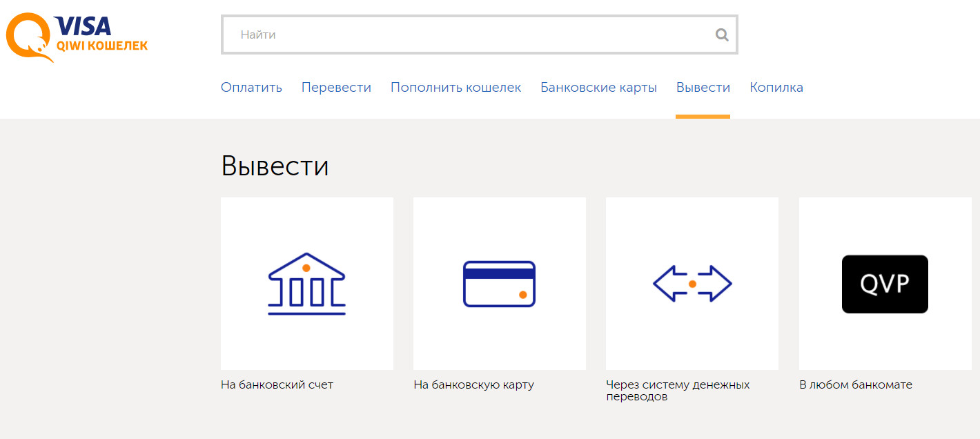
Task: Click the two-arrows money transfer icon
Action: point(692,284)
